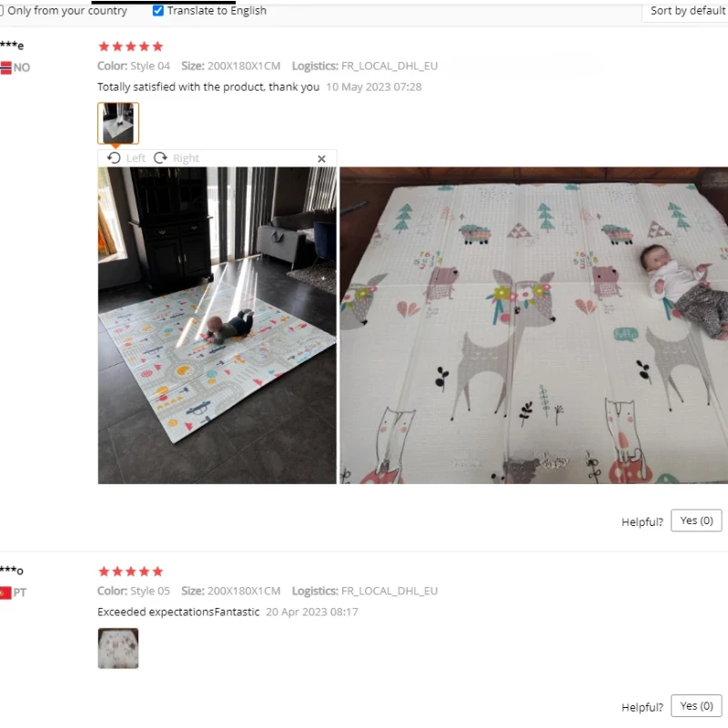Close the enlarged photo viewer
The height and width of the screenshot is (728, 728).
coord(321,158)
